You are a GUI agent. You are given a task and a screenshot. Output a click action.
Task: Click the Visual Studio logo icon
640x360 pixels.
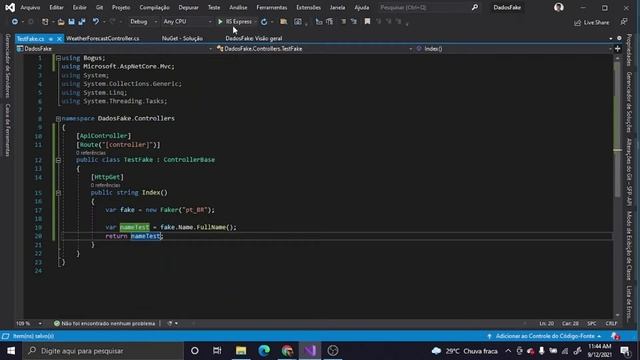(10, 7)
